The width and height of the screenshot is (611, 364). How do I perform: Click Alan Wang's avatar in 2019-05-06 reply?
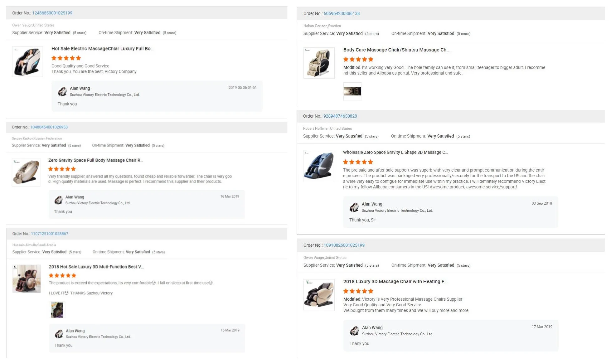62,91
